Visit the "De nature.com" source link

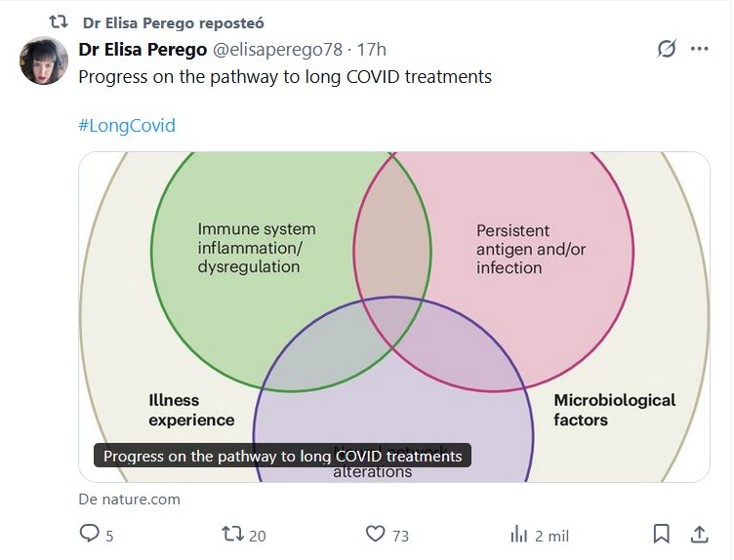pos(130,500)
